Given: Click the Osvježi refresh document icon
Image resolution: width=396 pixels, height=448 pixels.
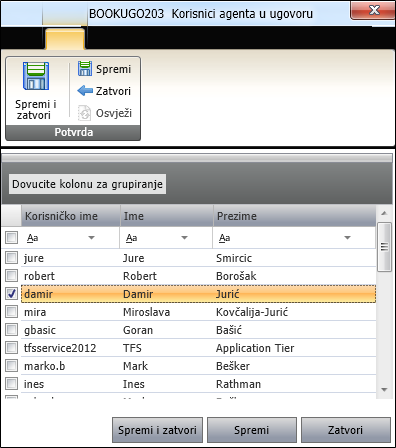Looking at the screenshot, I should coord(84,113).
